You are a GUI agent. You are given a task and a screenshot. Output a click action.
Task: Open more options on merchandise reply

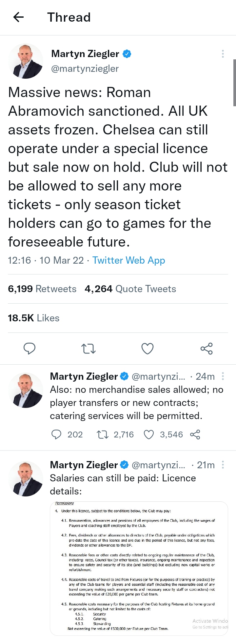pyautogui.click(x=223, y=376)
